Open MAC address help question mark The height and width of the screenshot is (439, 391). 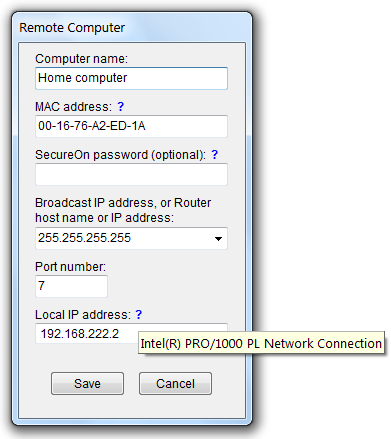pyautogui.click(x=120, y=107)
